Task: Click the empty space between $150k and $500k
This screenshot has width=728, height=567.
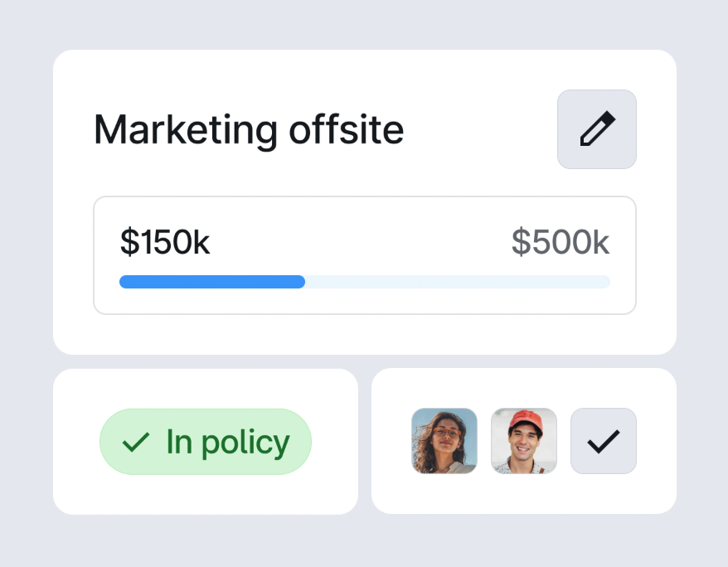Action: pos(361,241)
